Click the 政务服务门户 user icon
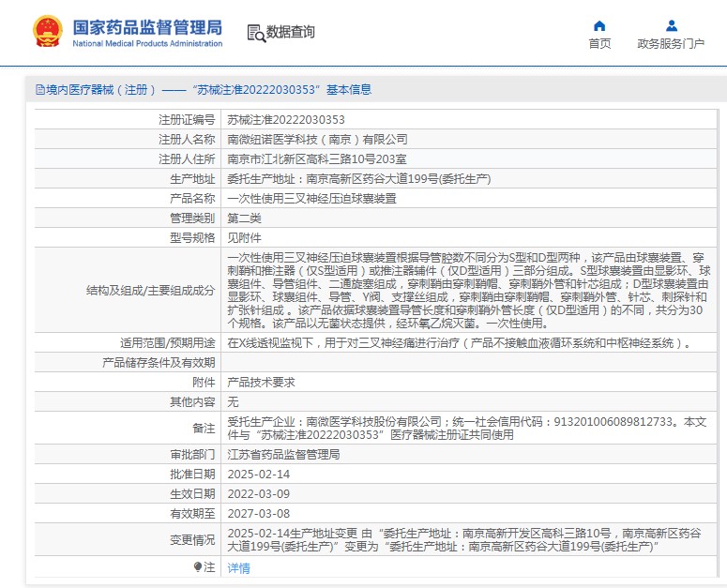The width and height of the screenshot is (727, 588). tap(672, 25)
